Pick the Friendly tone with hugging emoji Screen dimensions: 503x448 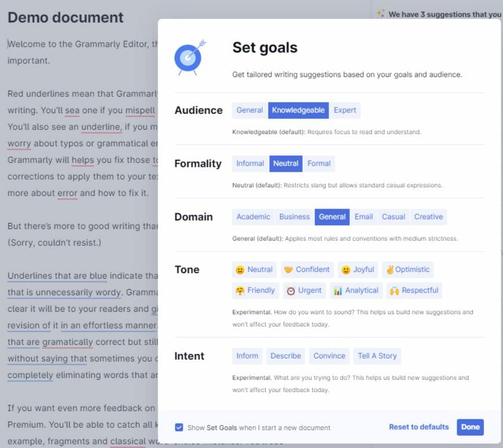[255, 290]
